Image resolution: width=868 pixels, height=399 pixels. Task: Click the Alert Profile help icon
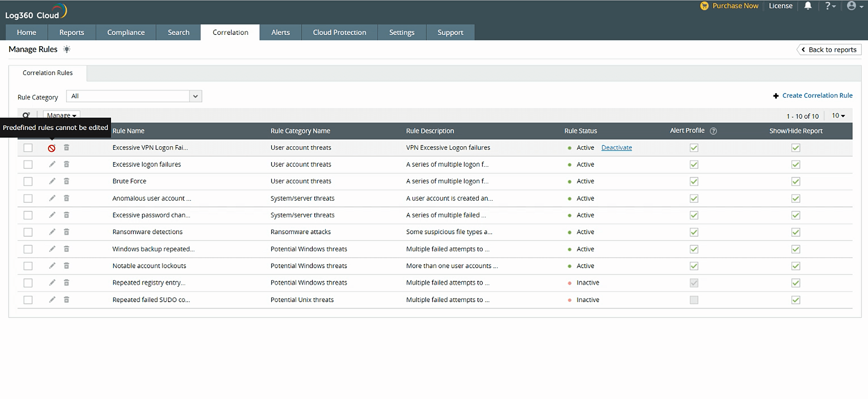[x=713, y=131]
